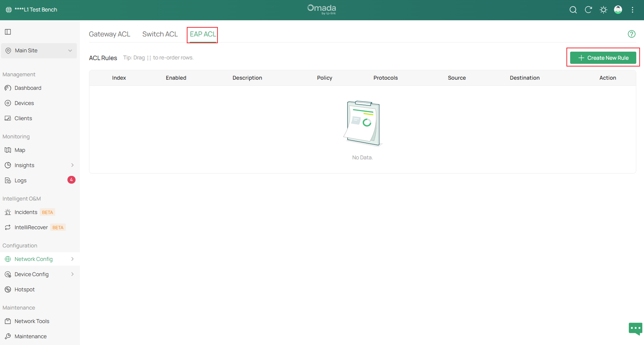This screenshot has height=345, width=644.
Task: Expand the Insights submenu chevron
Action: coord(73,165)
